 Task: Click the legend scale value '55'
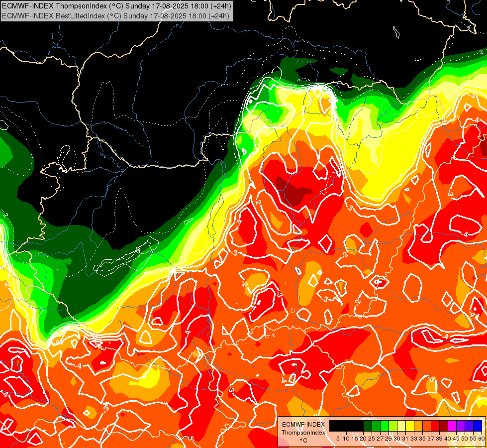[474, 439]
